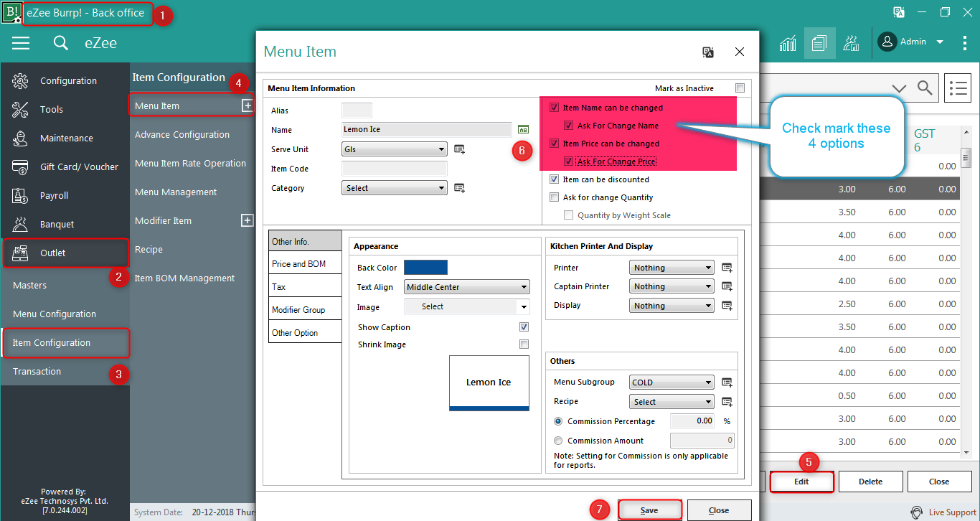Select Commission Amount radio button

(x=558, y=441)
